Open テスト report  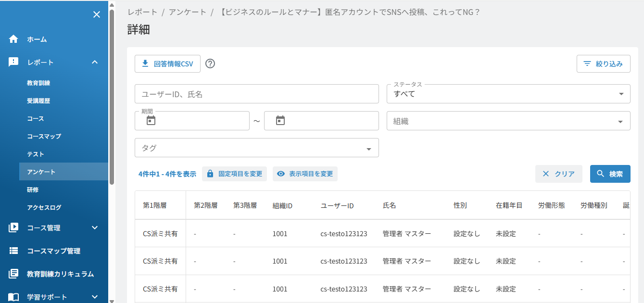(x=35, y=154)
